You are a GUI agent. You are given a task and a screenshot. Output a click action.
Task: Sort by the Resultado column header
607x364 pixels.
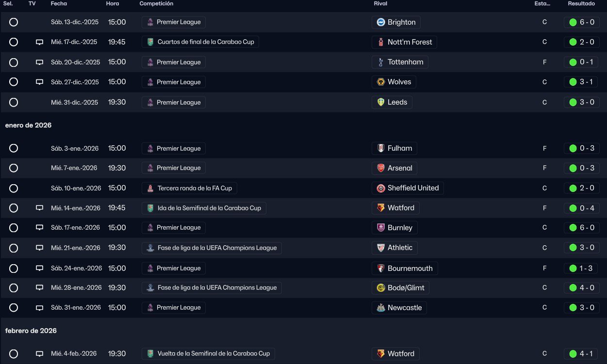[581, 4]
